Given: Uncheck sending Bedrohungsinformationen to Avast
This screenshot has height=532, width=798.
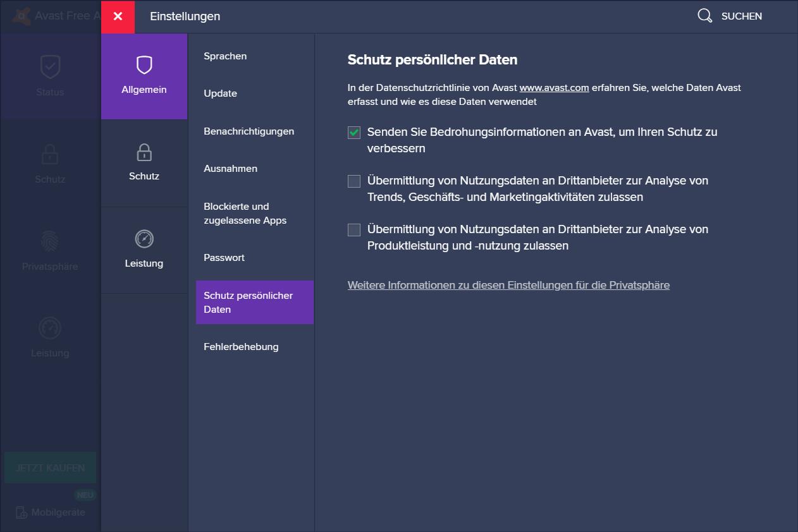Looking at the screenshot, I should (354, 133).
